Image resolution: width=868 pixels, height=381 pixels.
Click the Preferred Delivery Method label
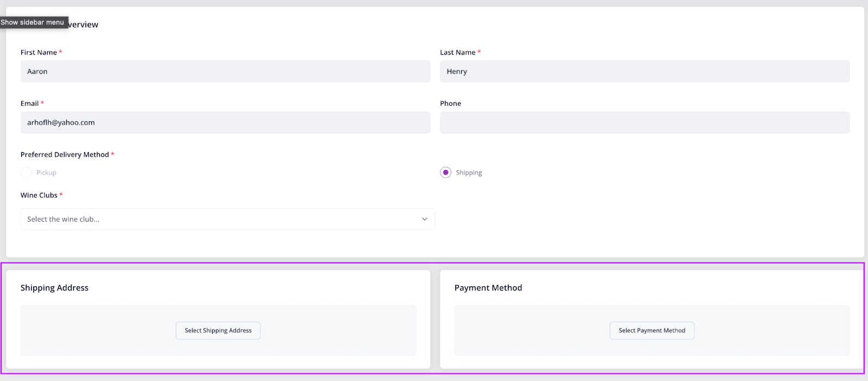coord(65,154)
